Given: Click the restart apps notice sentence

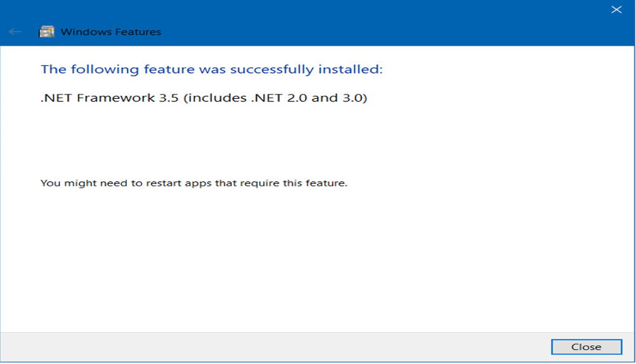Looking at the screenshot, I should click(194, 183).
